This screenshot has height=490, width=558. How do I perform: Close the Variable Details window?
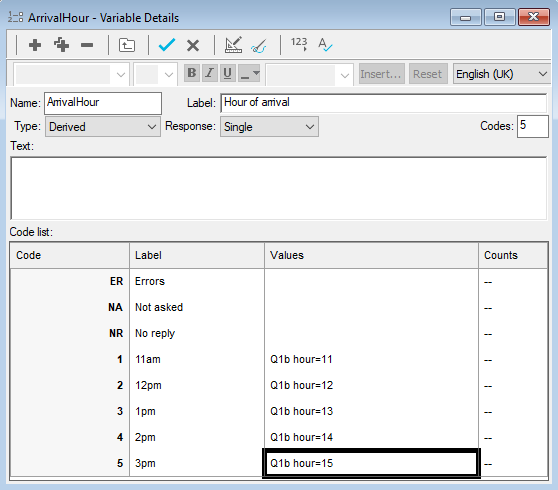pos(533,17)
